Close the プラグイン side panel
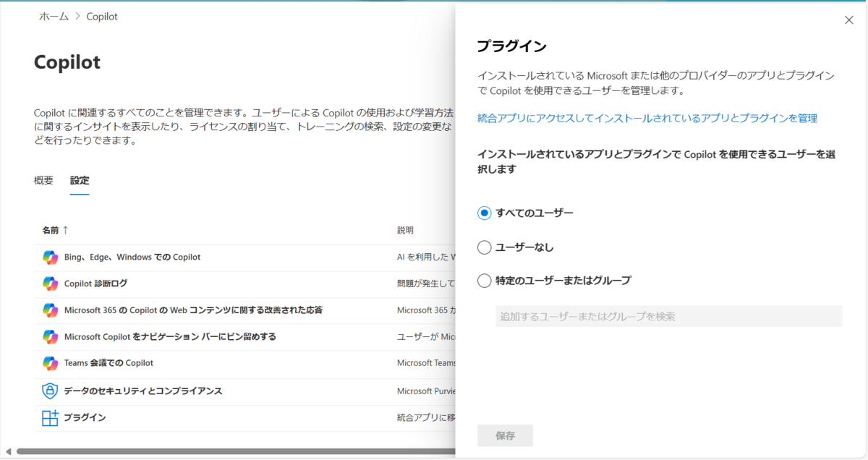The image size is (868, 460). point(849,20)
